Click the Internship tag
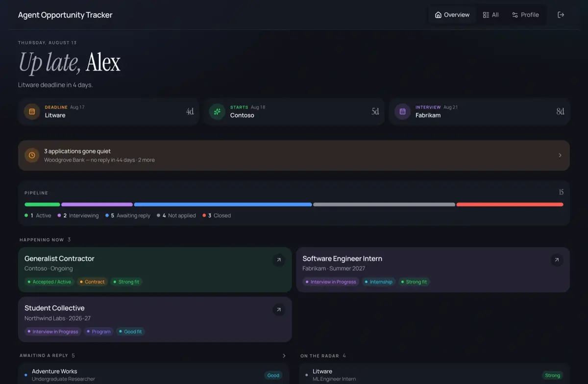588x384 pixels. (379, 282)
